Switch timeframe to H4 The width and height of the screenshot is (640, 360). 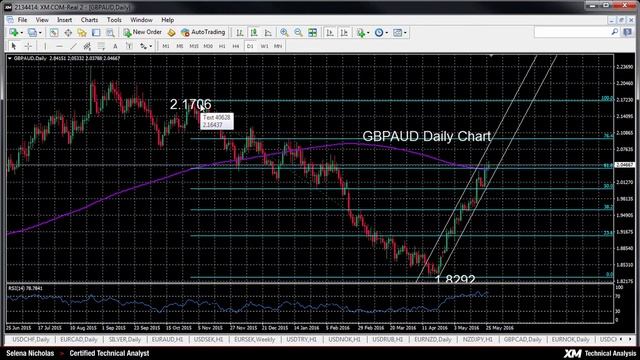click(x=236, y=46)
